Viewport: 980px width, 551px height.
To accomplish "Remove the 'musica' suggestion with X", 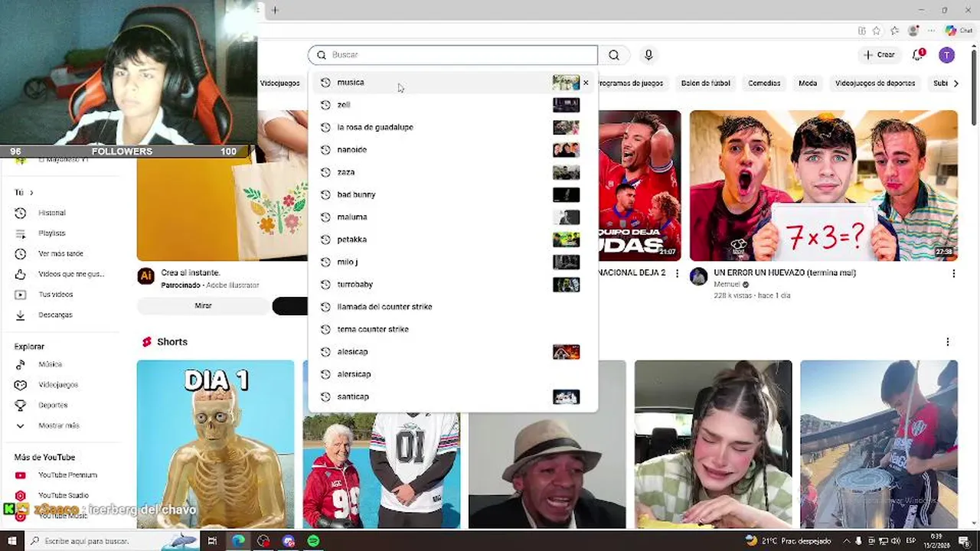I will [x=586, y=83].
